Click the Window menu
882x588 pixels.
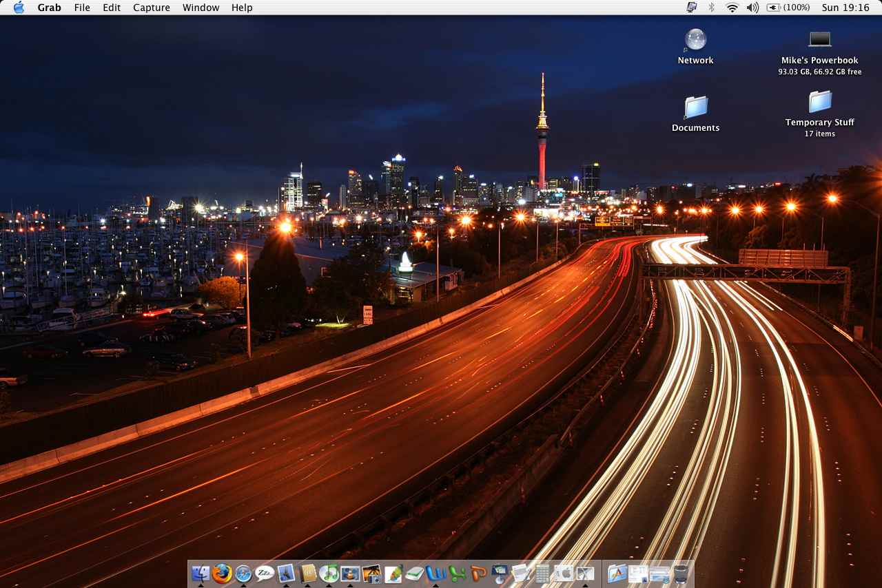(201, 8)
